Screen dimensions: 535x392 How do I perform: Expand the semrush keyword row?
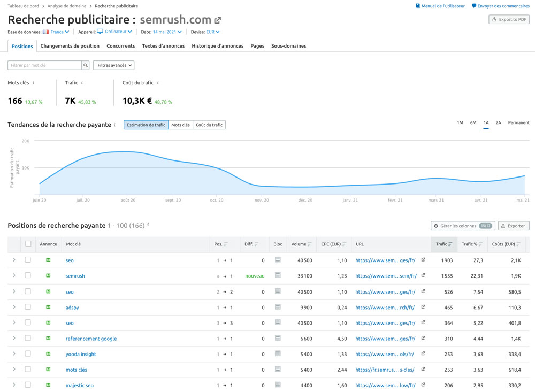tap(14, 275)
